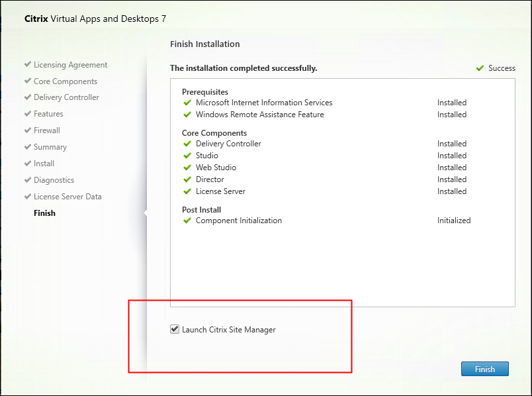Click the Launch Citrix Site Manager label

click(x=228, y=329)
